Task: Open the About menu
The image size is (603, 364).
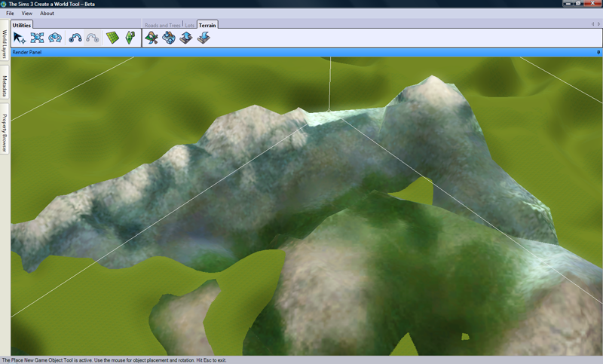Action: point(47,13)
